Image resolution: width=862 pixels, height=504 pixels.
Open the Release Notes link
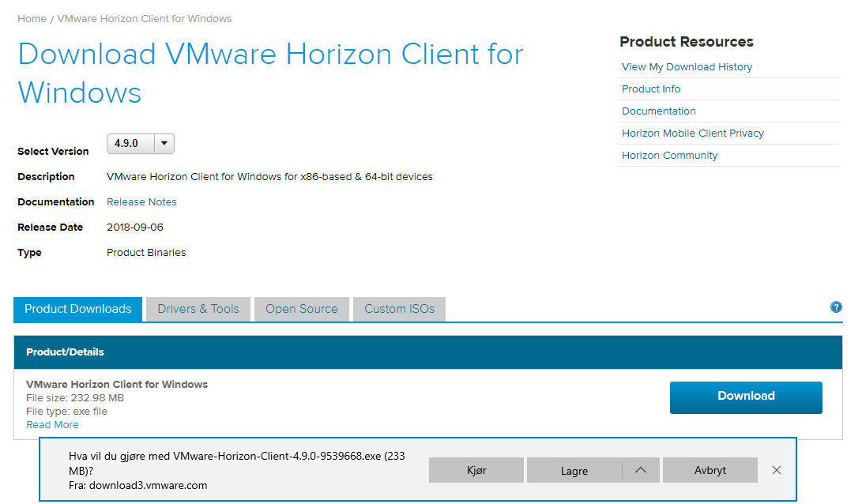(141, 201)
